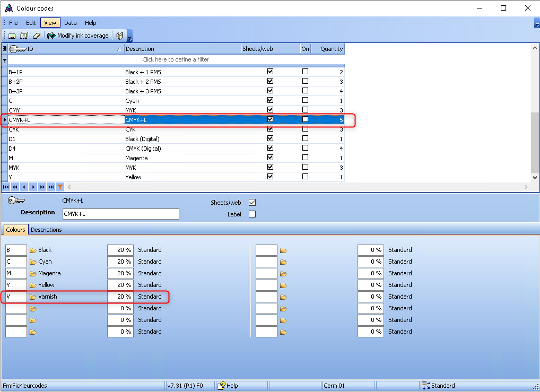Switch to the Descriptions tab

pos(46,230)
